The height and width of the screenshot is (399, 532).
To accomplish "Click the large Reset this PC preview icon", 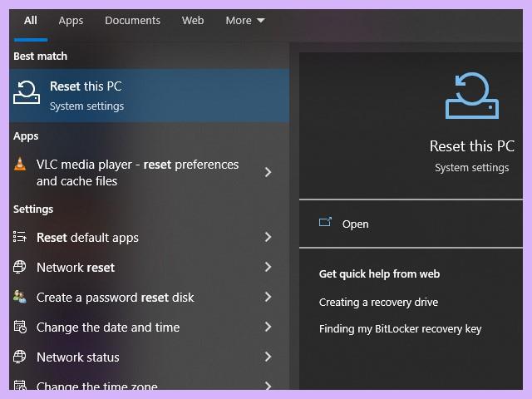I will [472, 96].
